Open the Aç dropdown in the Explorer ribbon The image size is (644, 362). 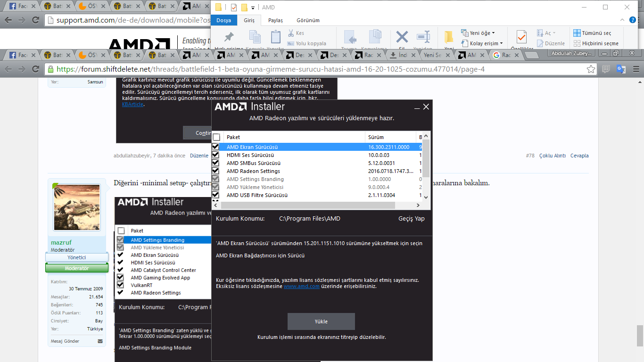[546, 33]
